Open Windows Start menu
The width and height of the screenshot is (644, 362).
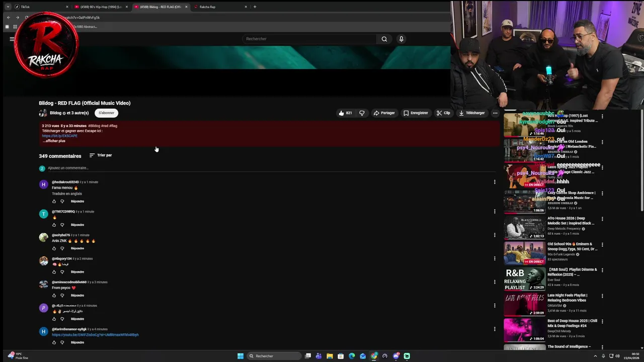[240, 356]
